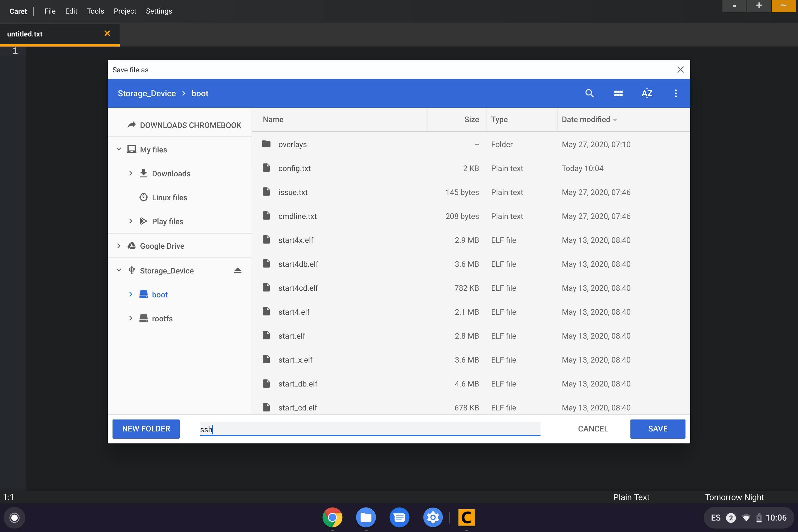Open the Tools menu
This screenshot has width=798, height=532.
(95, 11)
